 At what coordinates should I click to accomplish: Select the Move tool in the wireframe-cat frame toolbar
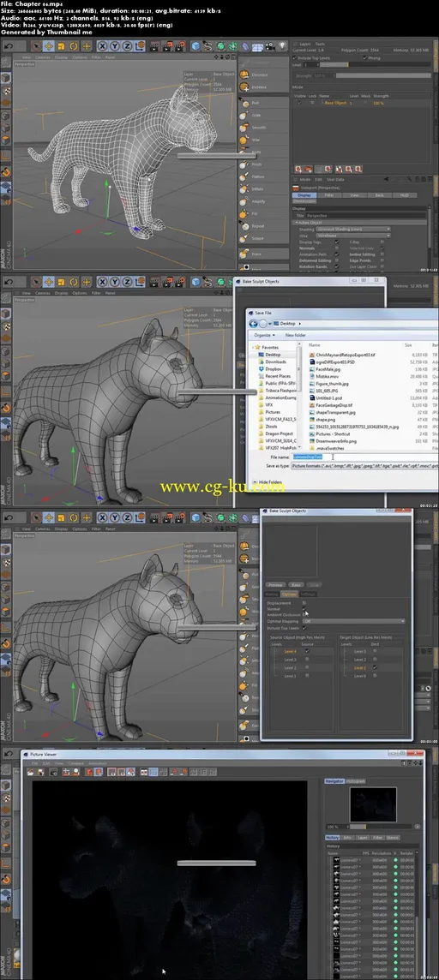48,45
